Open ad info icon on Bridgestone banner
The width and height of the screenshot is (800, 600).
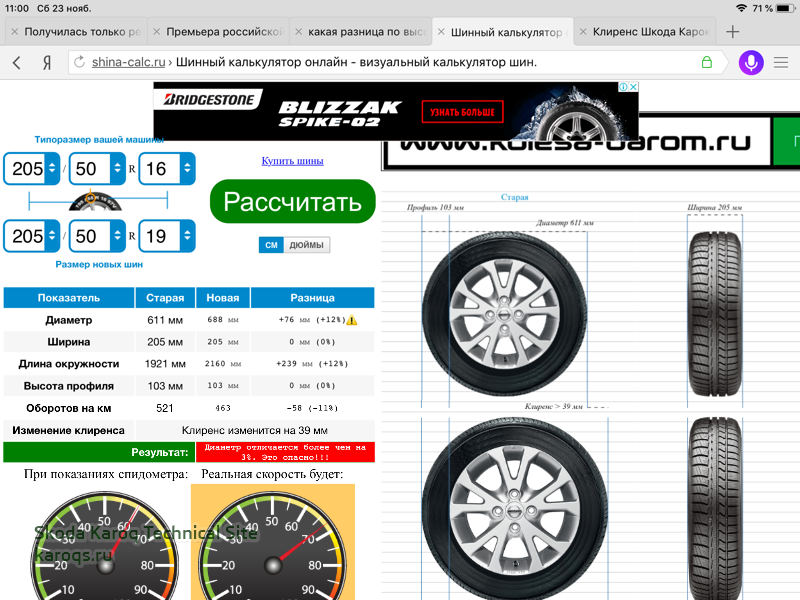(x=623, y=87)
